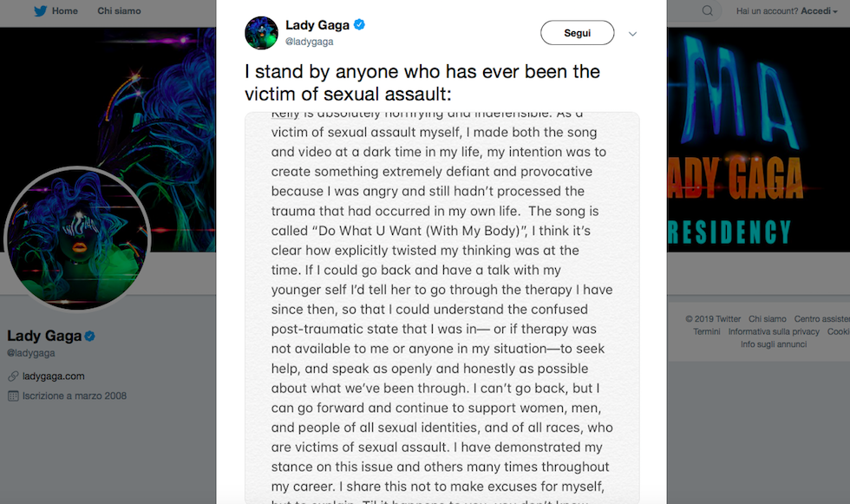The image size is (850, 504).
Task: Click the verified badge in the tweet header
Action: pos(359,24)
